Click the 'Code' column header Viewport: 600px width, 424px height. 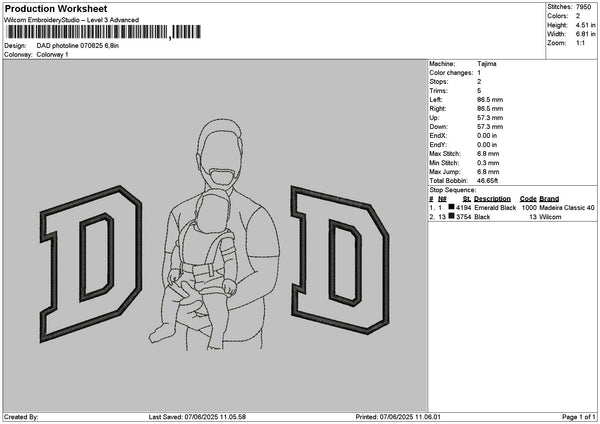pyautogui.click(x=528, y=199)
